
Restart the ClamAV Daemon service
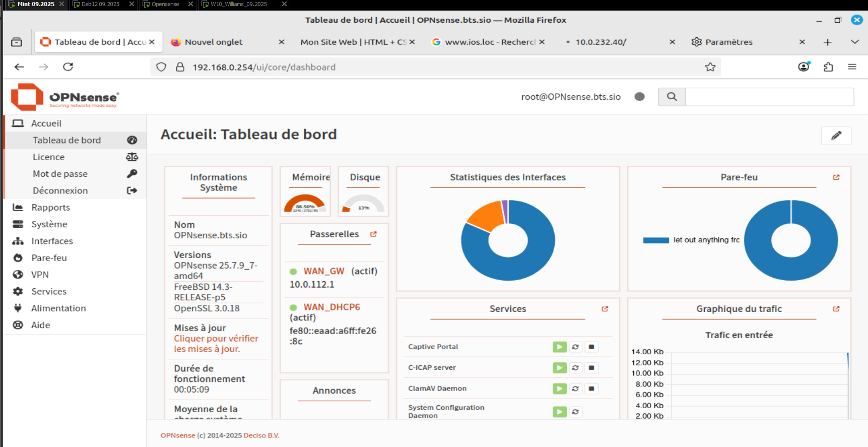coord(575,389)
